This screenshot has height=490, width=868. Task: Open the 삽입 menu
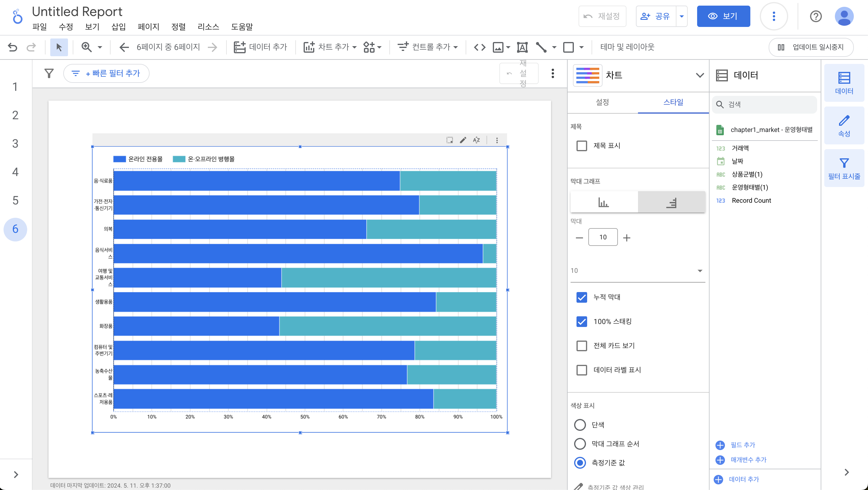(118, 27)
